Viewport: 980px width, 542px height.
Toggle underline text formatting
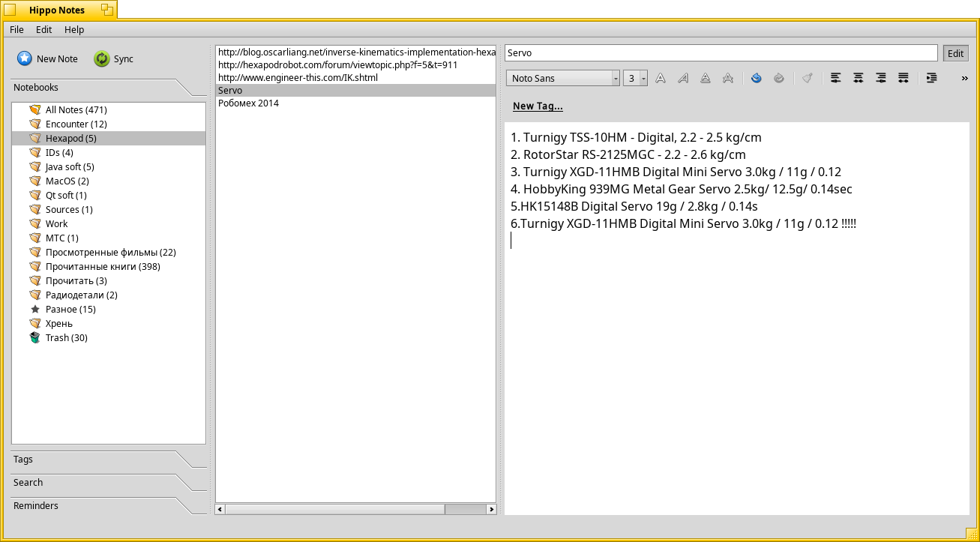coord(706,78)
